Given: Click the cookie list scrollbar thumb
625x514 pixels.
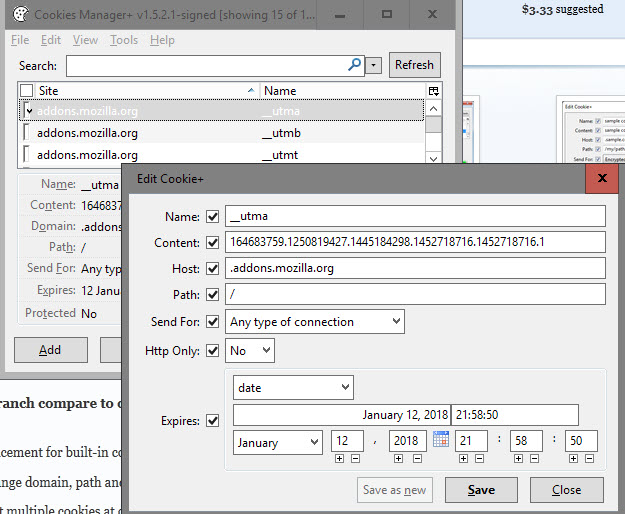Looking at the screenshot, I should (433, 125).
